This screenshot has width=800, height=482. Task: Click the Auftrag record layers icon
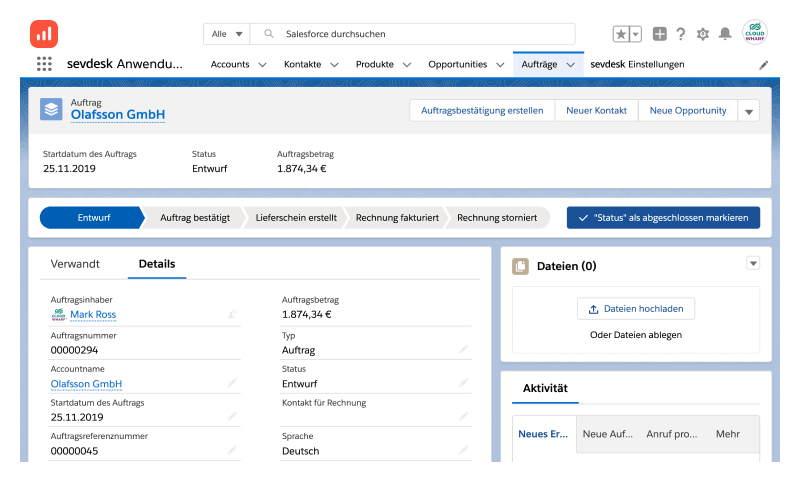(51, 109)
